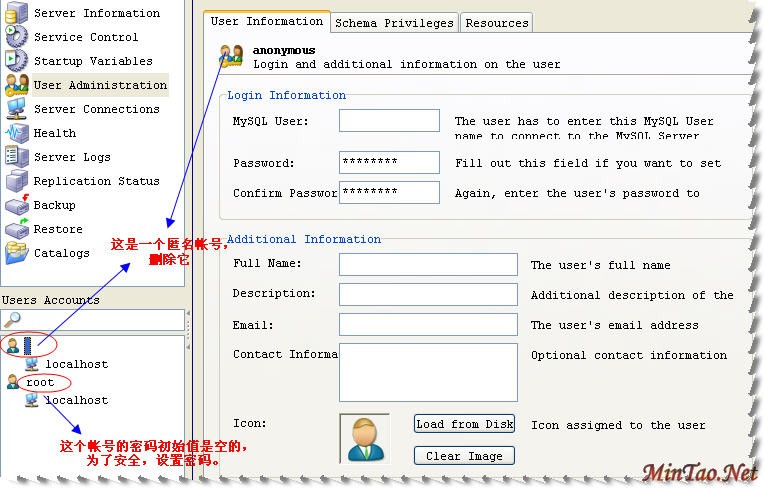764x489 pixels.
Task: Select the root user account
Action: [41, 382]
